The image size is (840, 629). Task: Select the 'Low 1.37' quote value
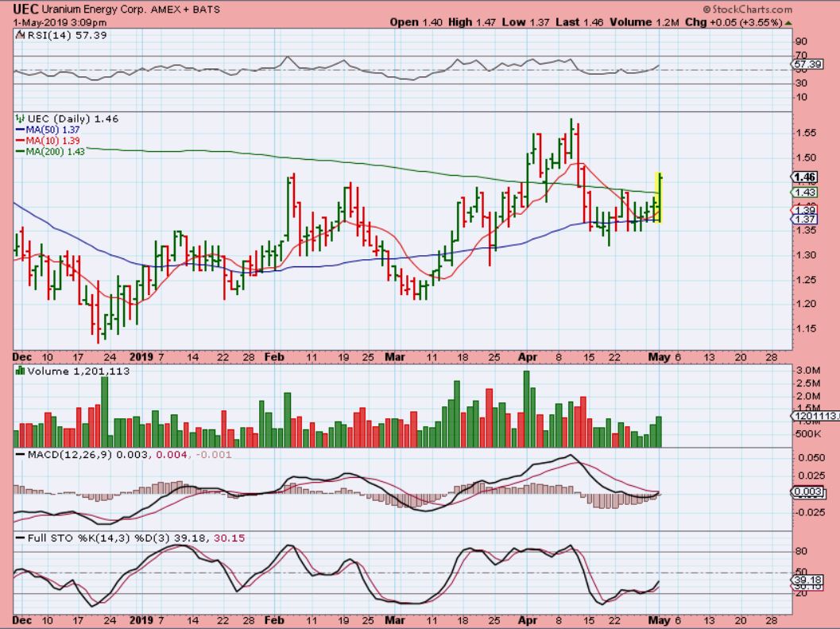(526, 22)
